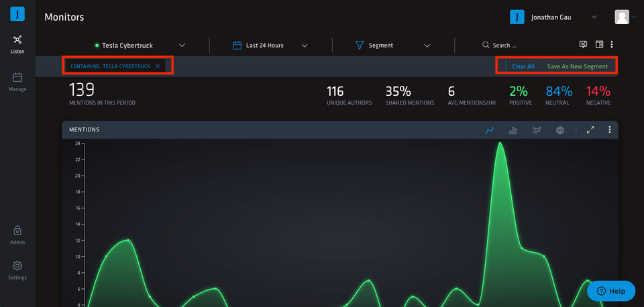Click the blue J logo in sidebar
The image size is (644, 307).
tap(17, 13)
